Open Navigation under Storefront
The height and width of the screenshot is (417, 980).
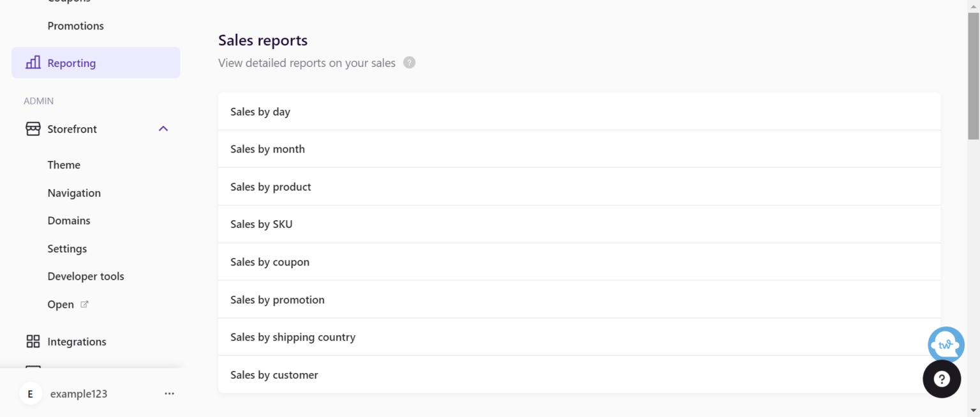pos(74,193)
